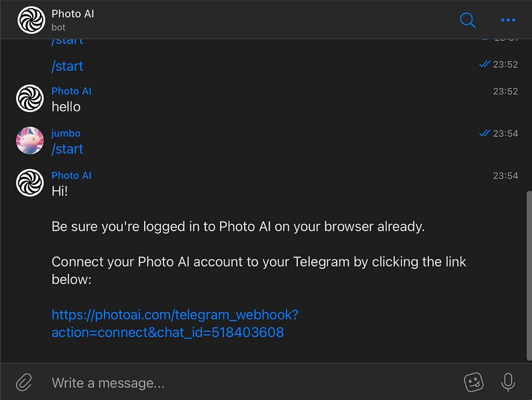Start voice recording with the microphone icon

tap(508, 382)
